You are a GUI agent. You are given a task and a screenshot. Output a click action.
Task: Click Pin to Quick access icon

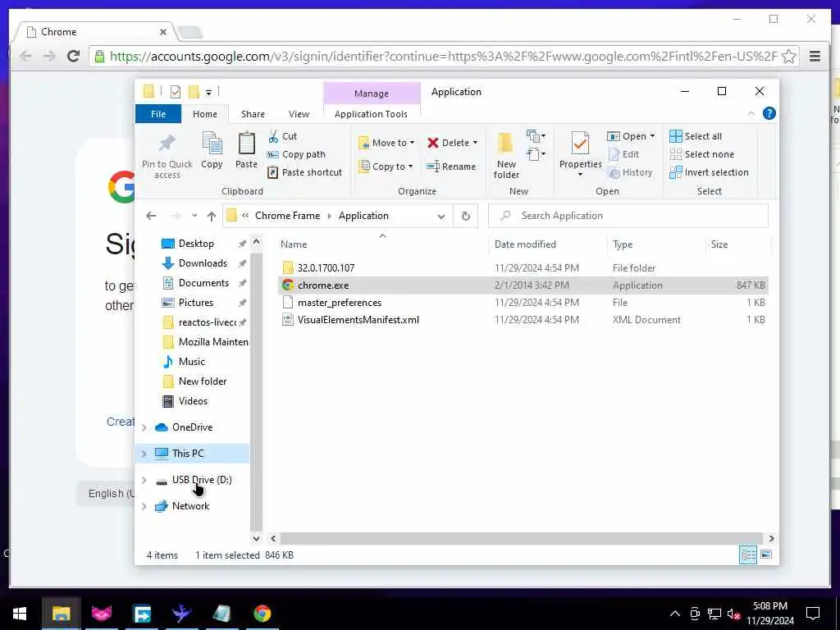(167, 143)
